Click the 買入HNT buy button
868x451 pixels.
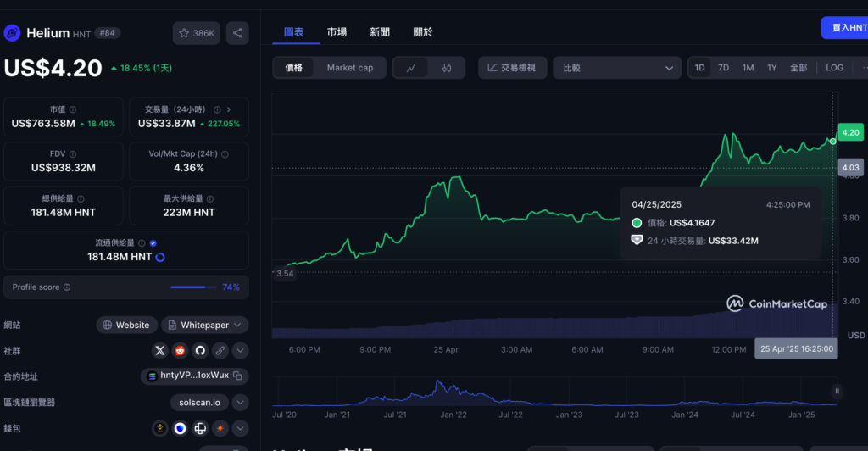pos(845,28)
